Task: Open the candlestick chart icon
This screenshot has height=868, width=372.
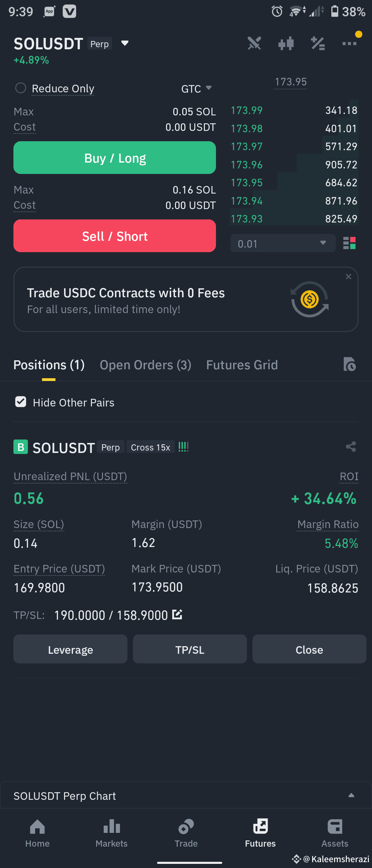Action: tap(286, 44)
